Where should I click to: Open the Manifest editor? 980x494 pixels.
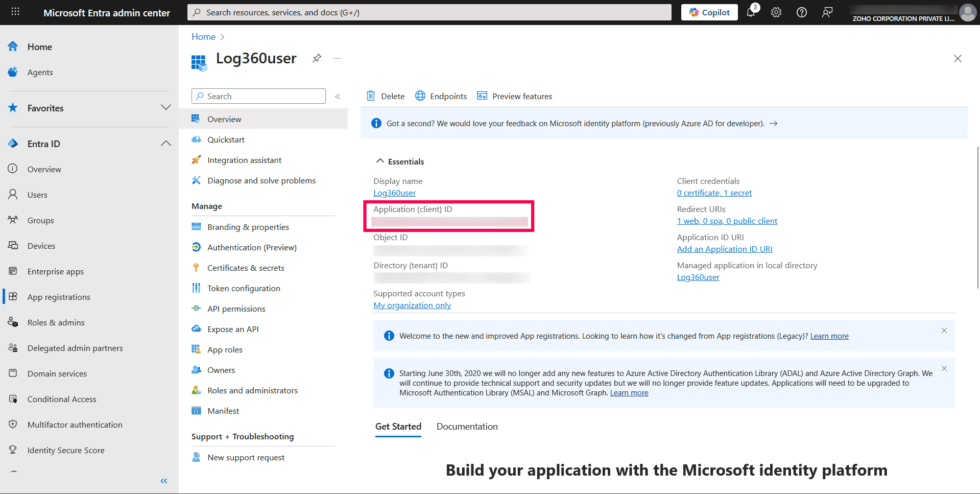point(223,410)
